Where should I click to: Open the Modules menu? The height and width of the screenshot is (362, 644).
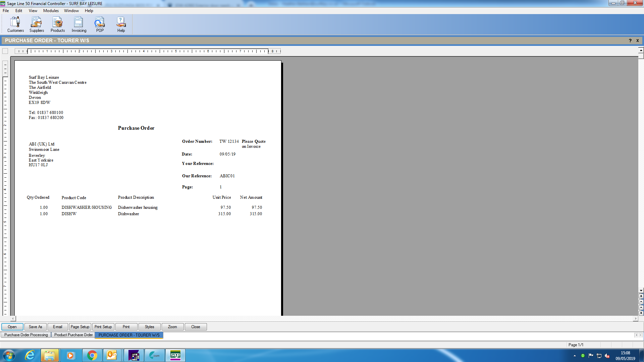(51, 11)
